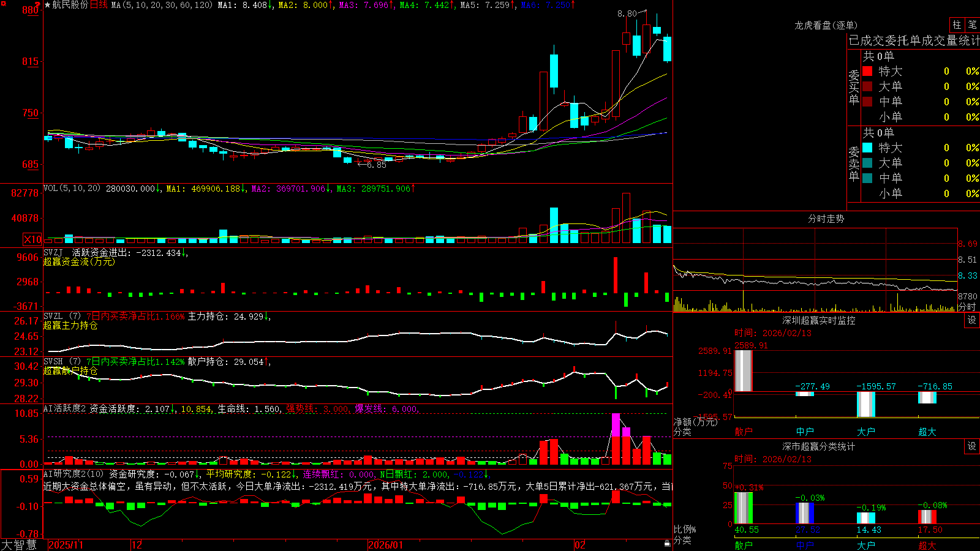Click the 深圳超赢实时监控 panel title
Screen dimensions: 980x551
[x=818, y=320]
